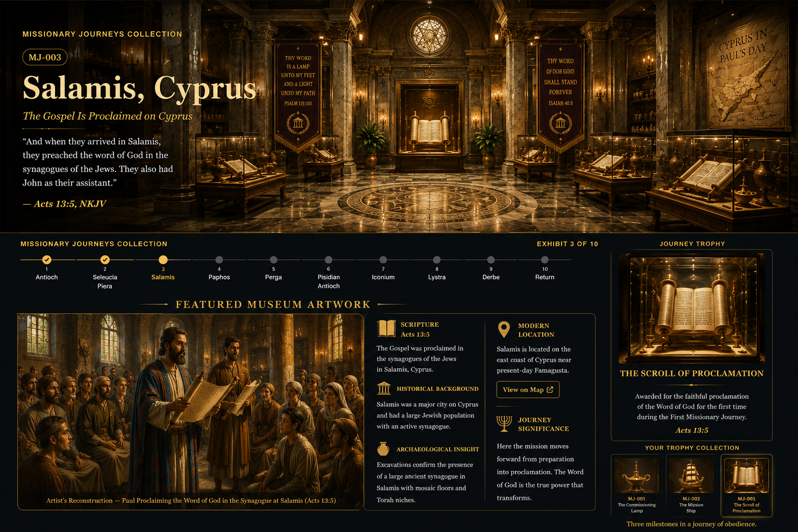The height and width of the screenshot is (532, 798).
Task: Click the Modern Location heading
Action: 536,330
